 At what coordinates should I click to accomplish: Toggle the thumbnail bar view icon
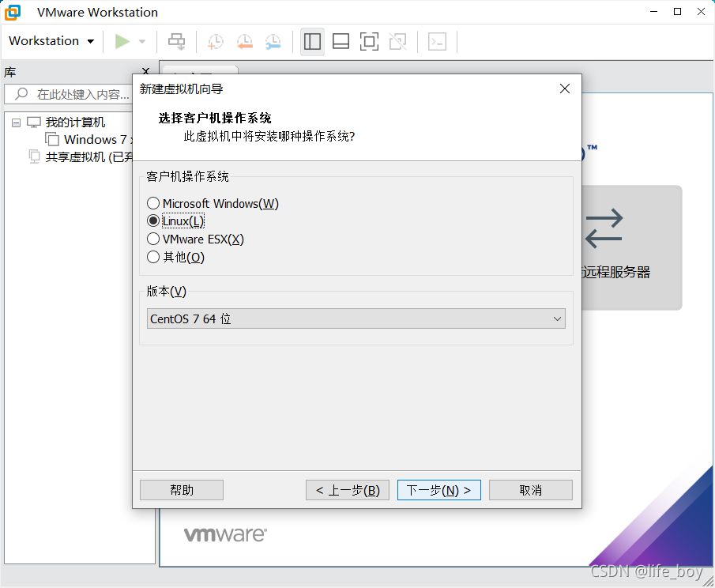[x=341, y=42]
